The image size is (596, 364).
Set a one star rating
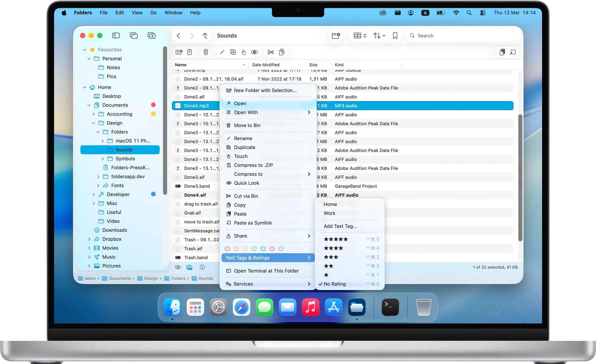pos(349,275)
